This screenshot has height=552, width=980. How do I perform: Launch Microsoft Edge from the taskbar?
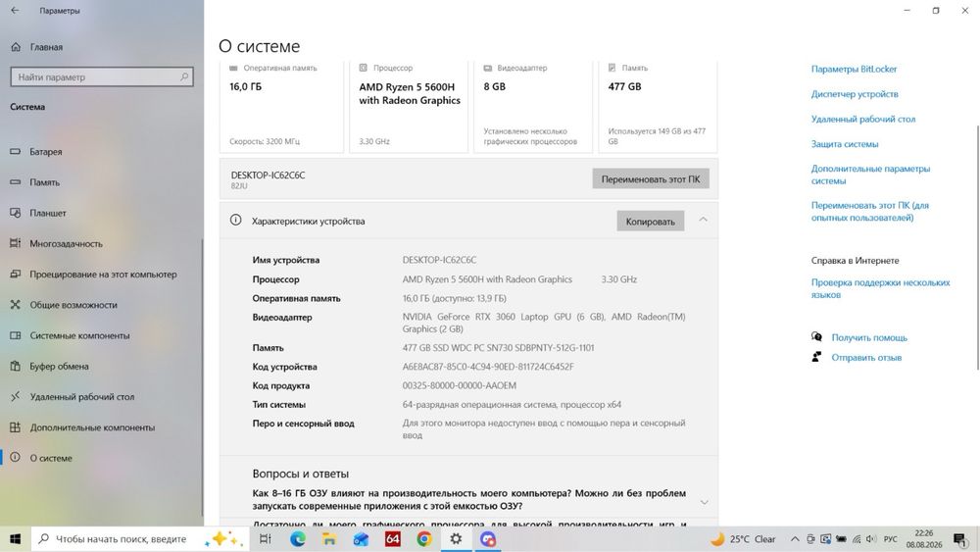(x=298, y=539)
